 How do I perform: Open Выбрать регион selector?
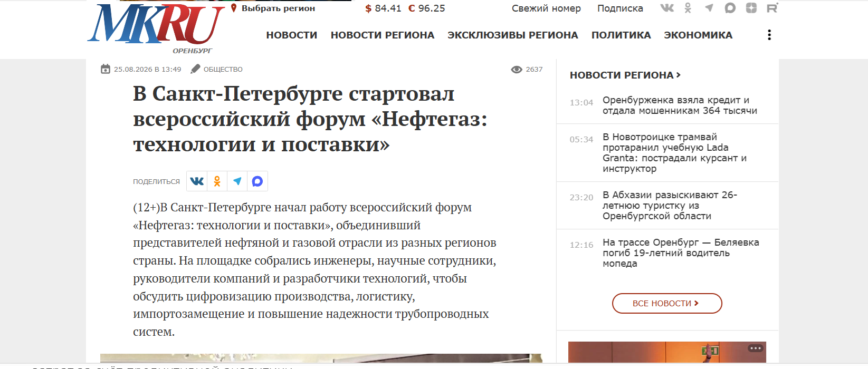pos(278,8)
